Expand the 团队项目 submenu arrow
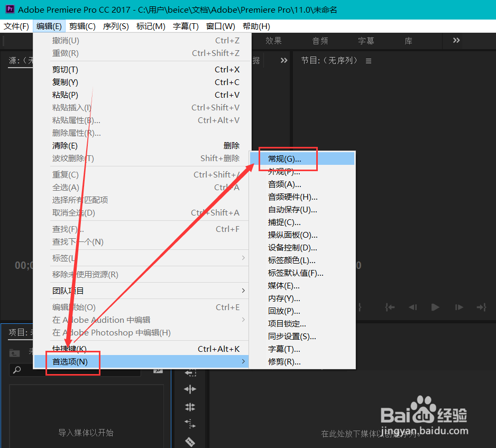 coord(243,291)
